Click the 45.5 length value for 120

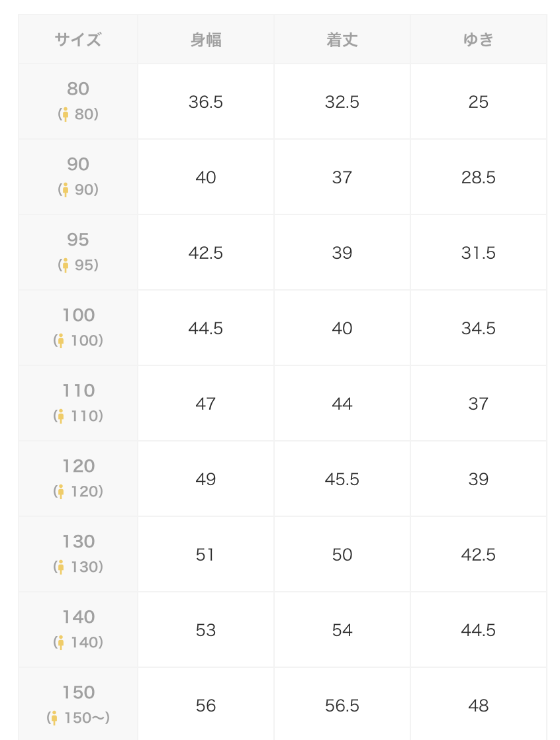[342, 479]
